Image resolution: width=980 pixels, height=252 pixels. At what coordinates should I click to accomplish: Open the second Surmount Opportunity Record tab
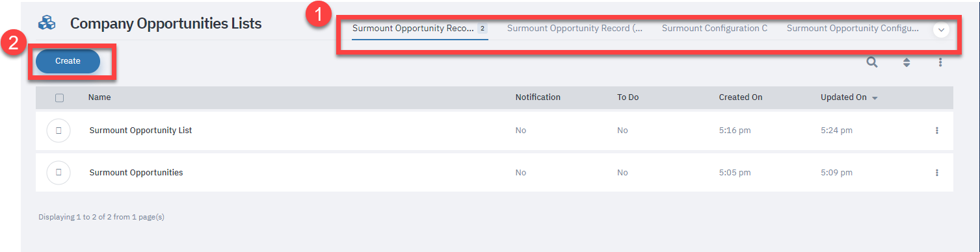tap(575, 29)
